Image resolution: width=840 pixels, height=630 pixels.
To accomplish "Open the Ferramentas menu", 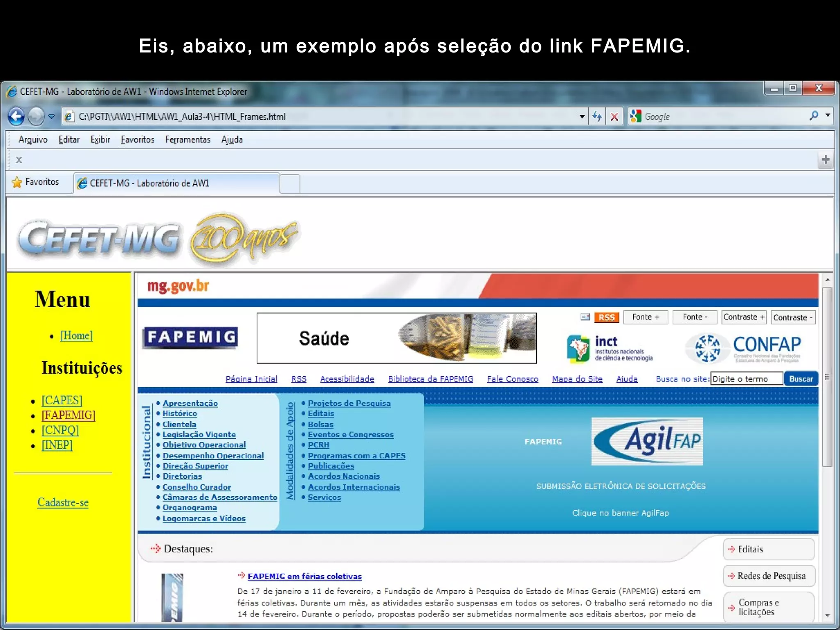I will [187, 139].
